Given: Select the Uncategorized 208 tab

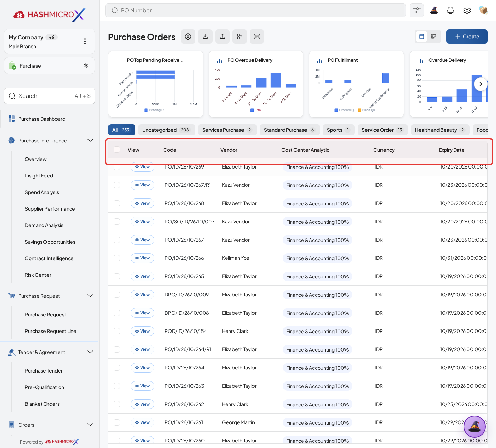Looking at the screenshot, I should tap(167, 130).
